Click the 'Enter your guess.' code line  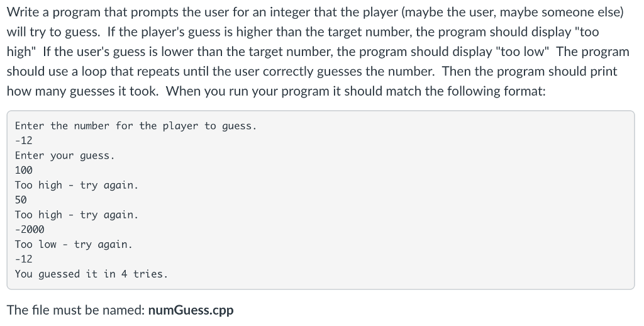(x=65, y=156)
